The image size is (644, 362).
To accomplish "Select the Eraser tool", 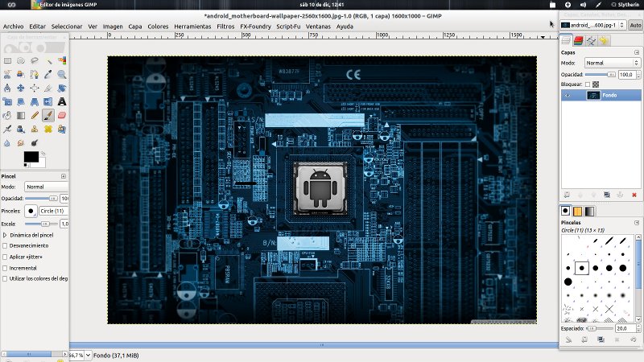I will pos(62,115).
